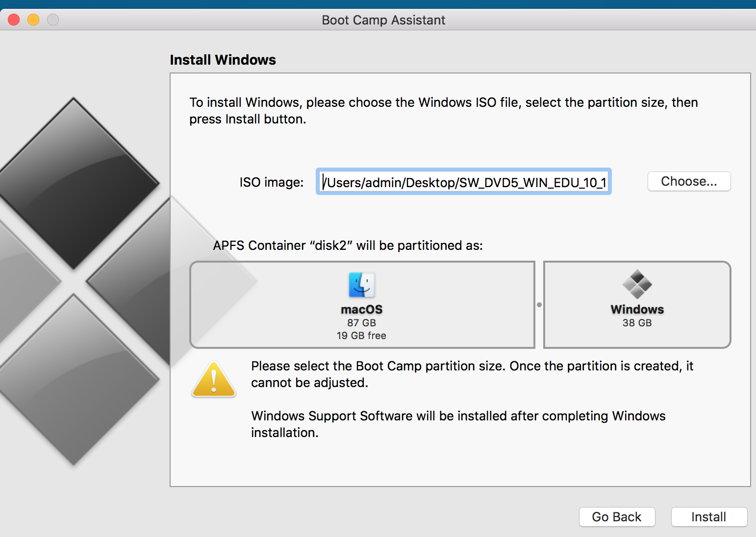Viewport: 756px width, 537px height.
Task: Click the APFS Container "disk2" partition label
Action: [348, 245]
